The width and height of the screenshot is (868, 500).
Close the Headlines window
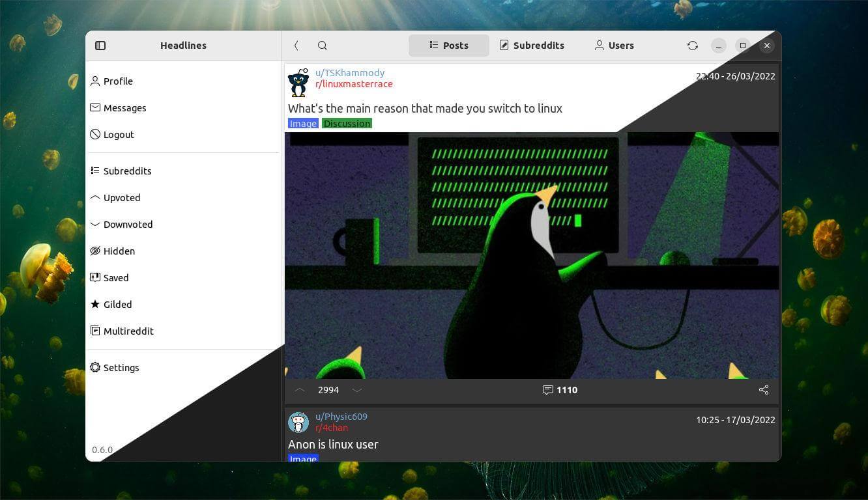click(767, 46)
